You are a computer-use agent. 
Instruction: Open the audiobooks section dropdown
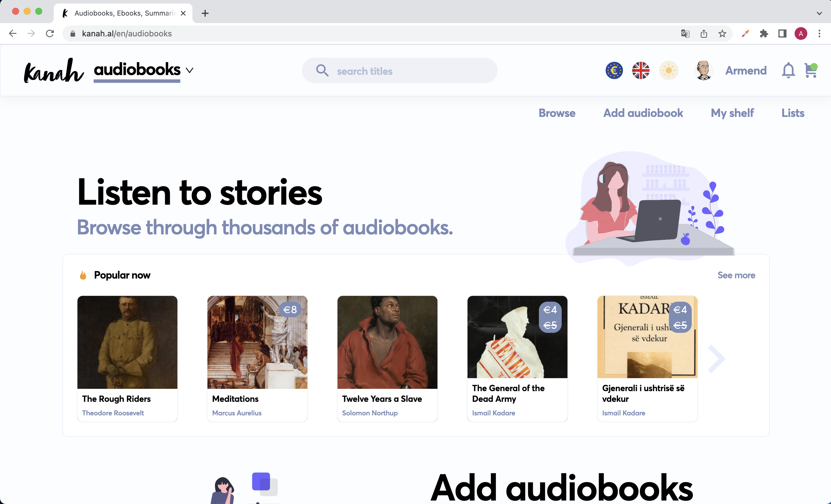(190, 70)
